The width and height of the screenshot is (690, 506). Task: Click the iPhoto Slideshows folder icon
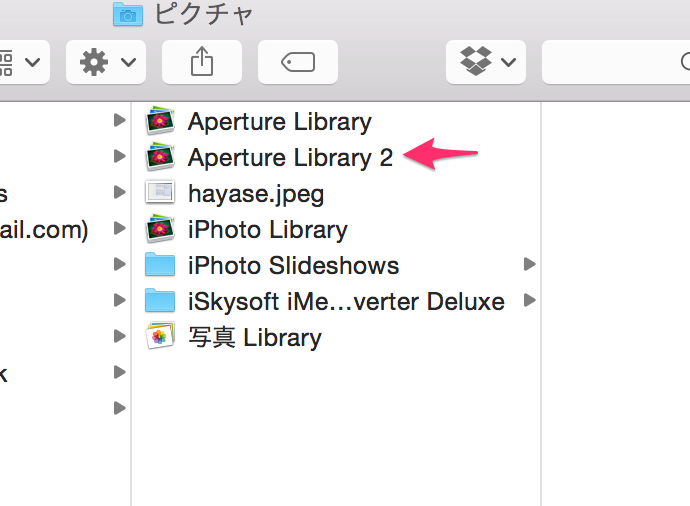tap(160, 265)
